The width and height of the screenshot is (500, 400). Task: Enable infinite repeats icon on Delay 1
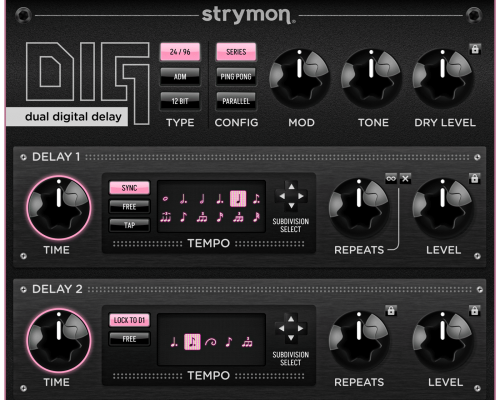(x=391, y=178)
